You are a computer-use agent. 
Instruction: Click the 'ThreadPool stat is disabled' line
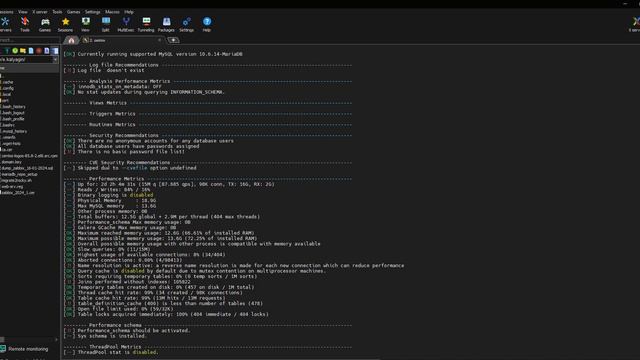111,352
